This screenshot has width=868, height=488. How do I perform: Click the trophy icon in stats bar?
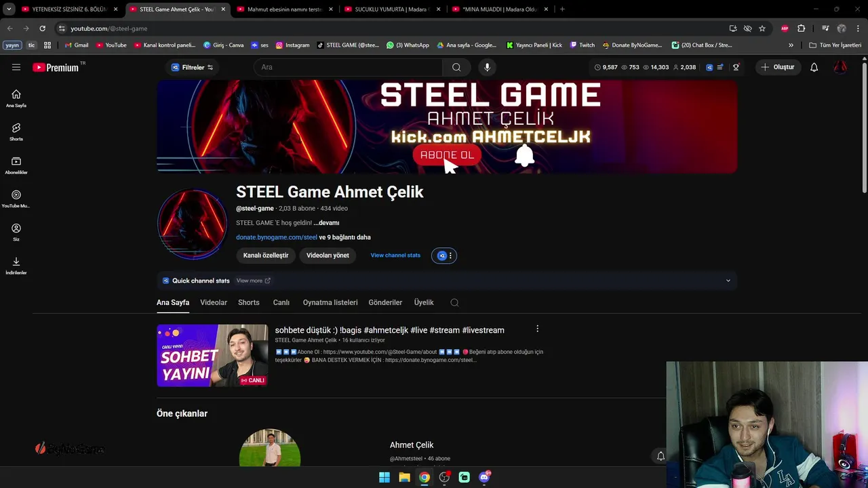click(x=736, y=67)
